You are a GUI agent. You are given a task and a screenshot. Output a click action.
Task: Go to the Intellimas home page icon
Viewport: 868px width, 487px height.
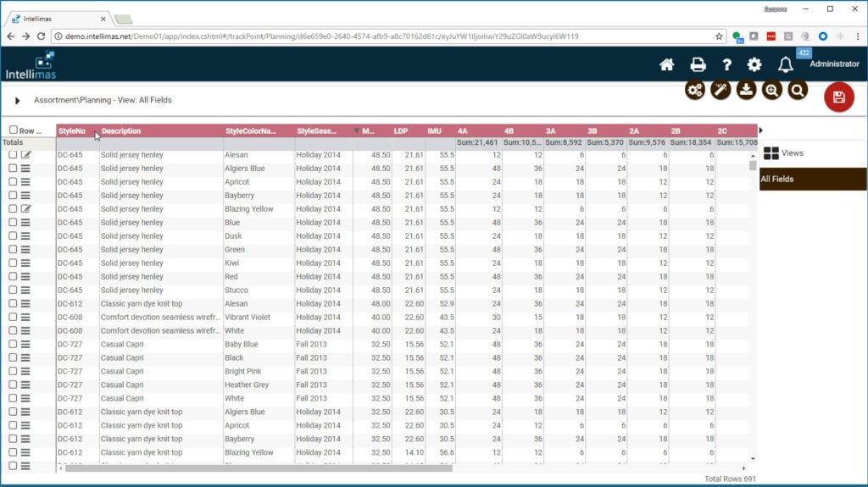coord(666,64)
